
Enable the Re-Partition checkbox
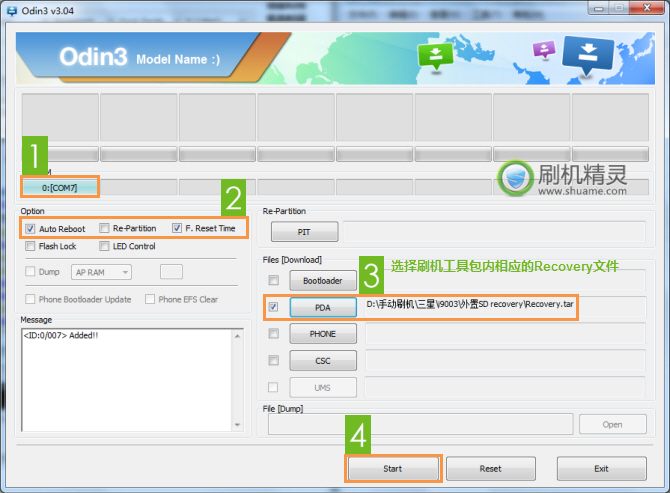(x=104, y=228)
